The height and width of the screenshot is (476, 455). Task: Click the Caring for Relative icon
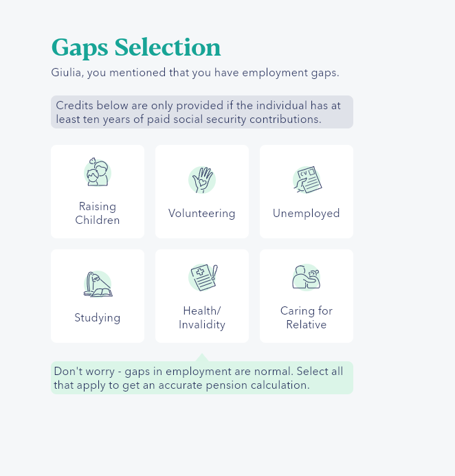pyautogui.click(x=307, y=277)
